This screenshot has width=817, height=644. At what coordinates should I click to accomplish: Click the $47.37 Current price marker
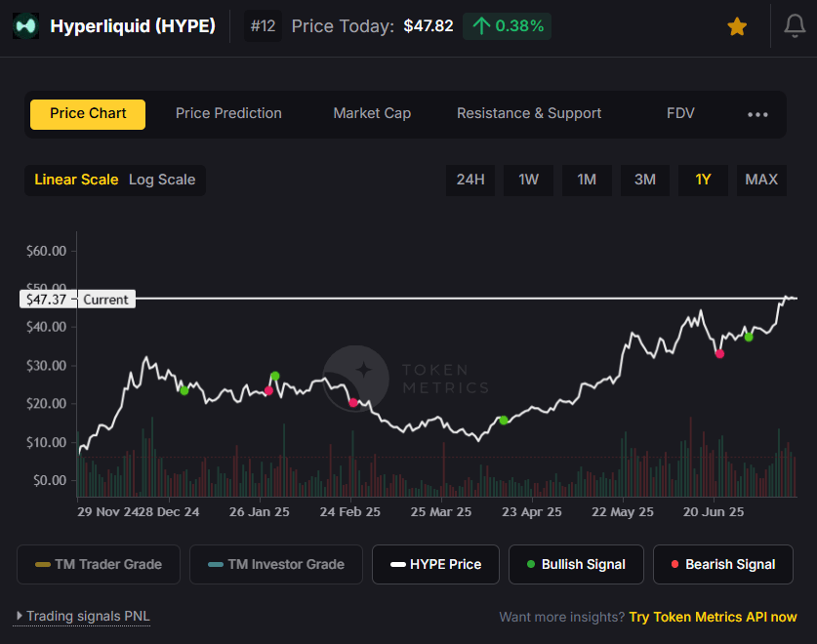78,300
